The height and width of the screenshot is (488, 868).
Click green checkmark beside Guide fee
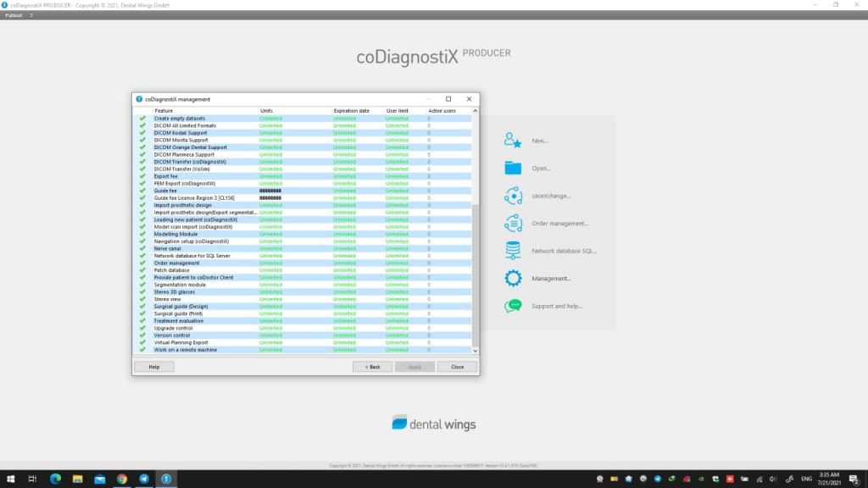click(x=142, y=191)
